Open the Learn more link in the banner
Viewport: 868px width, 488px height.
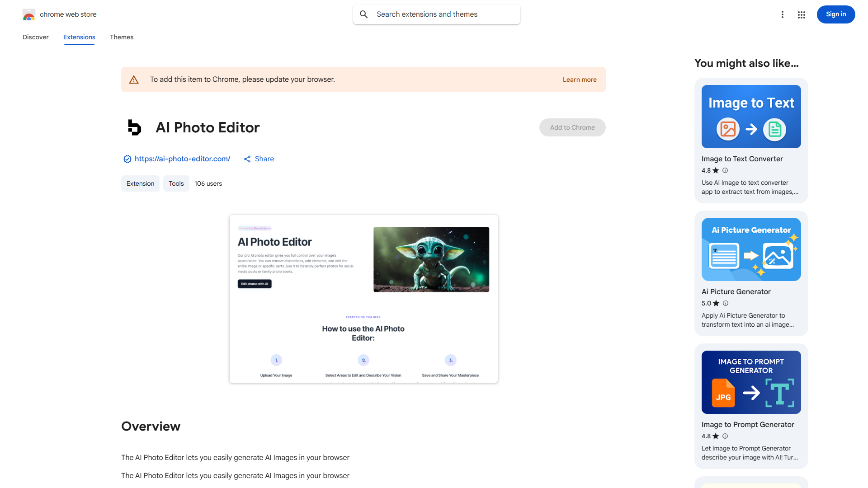click(x=579, y=80)
